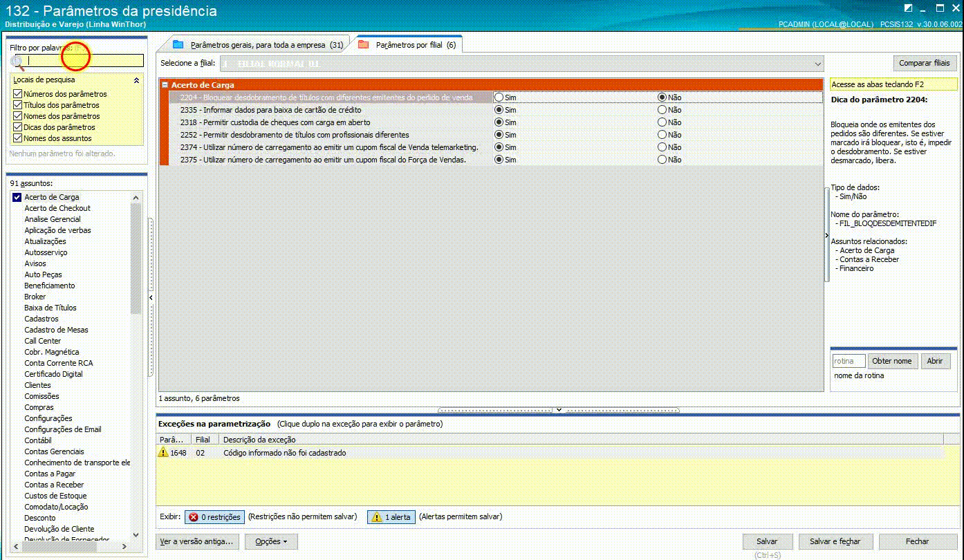Select Não for parameter 2318
Screen dimensions: 964x560
coord(662,122)
